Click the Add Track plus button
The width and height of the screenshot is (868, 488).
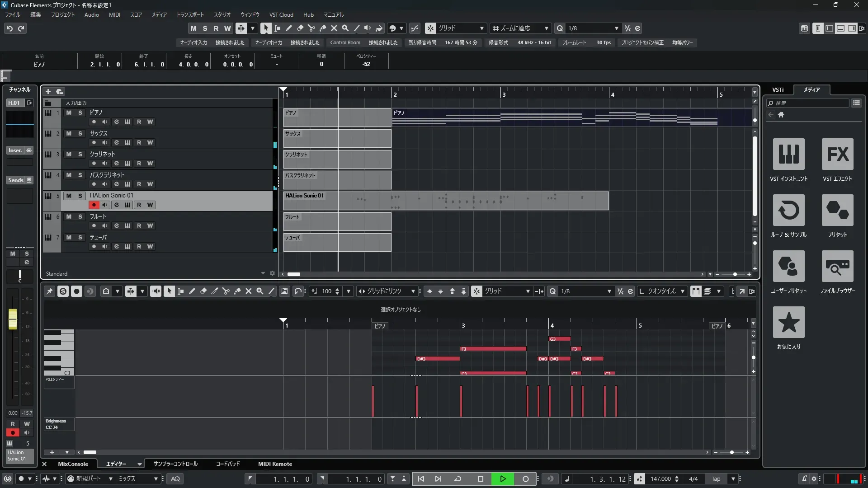click(48, 91)
